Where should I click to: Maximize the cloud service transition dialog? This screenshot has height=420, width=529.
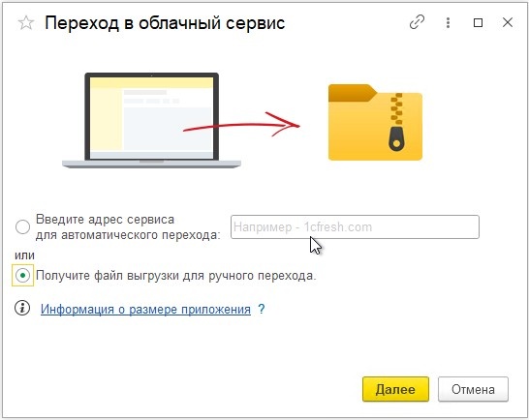click(478, 22)
